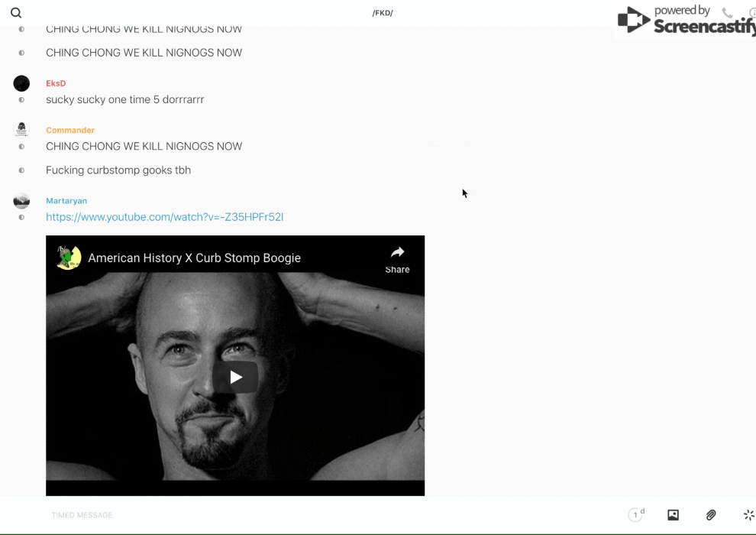Click the status dot beside EksD's message
Screen dimensions: 756x535
[x=21, y=100]
